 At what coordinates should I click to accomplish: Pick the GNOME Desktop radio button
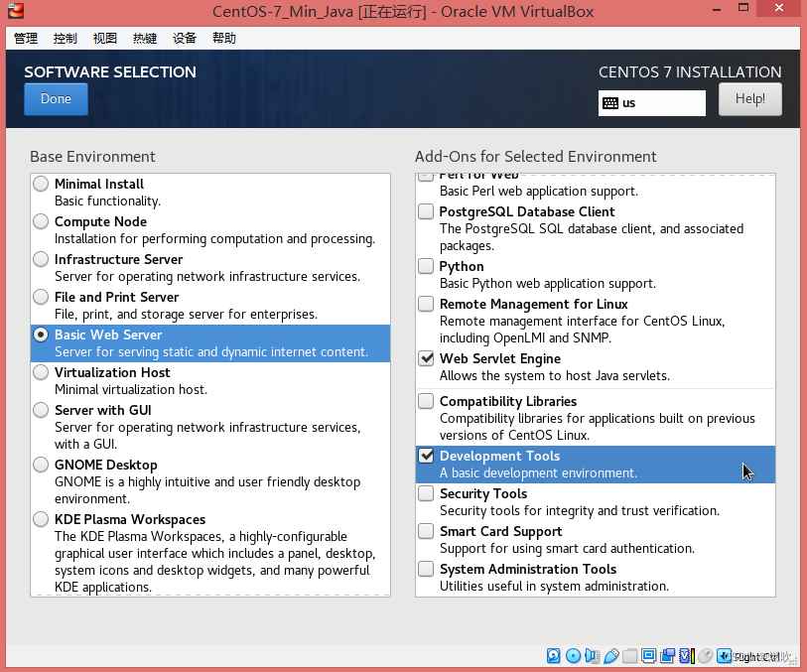(x=41, y=465)
